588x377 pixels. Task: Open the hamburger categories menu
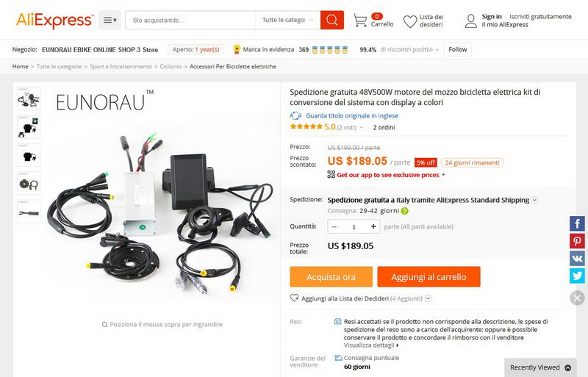tap(110, 20)
